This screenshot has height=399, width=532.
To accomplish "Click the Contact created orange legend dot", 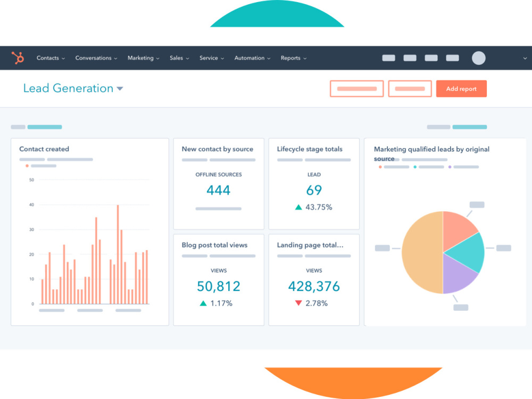I will 27,166.
